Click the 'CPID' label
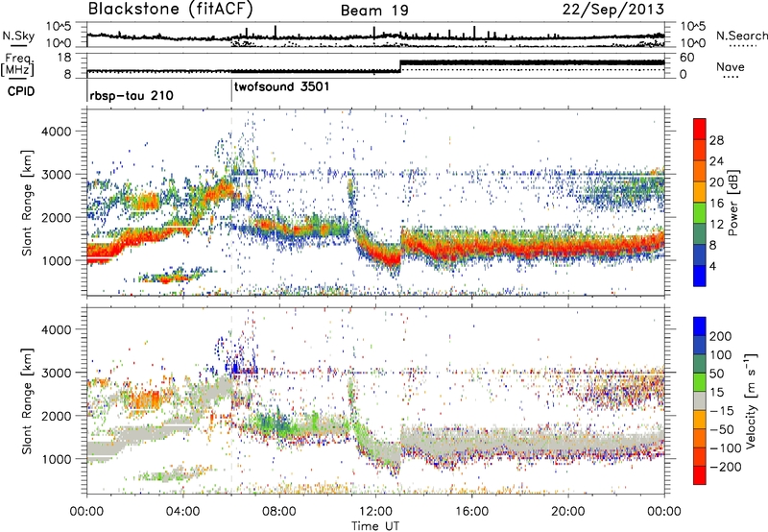This screenshot has height=532, width=768. tap(21, 91)
